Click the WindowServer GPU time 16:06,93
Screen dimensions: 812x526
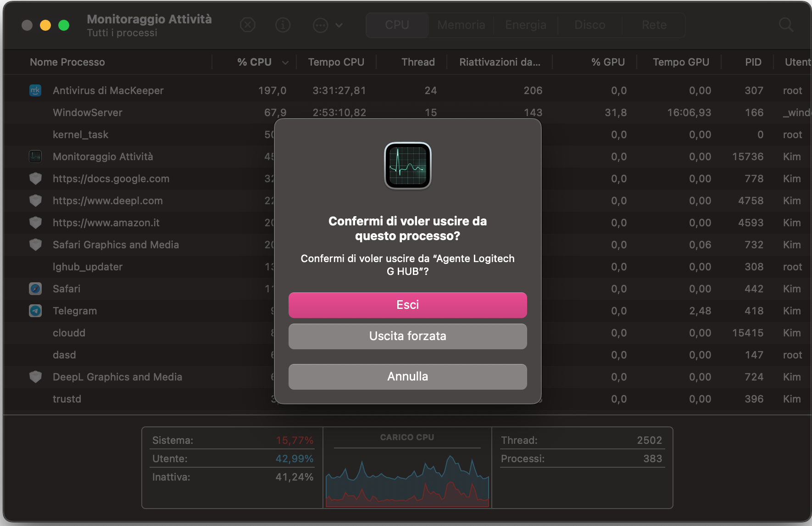tap(689, 112)
